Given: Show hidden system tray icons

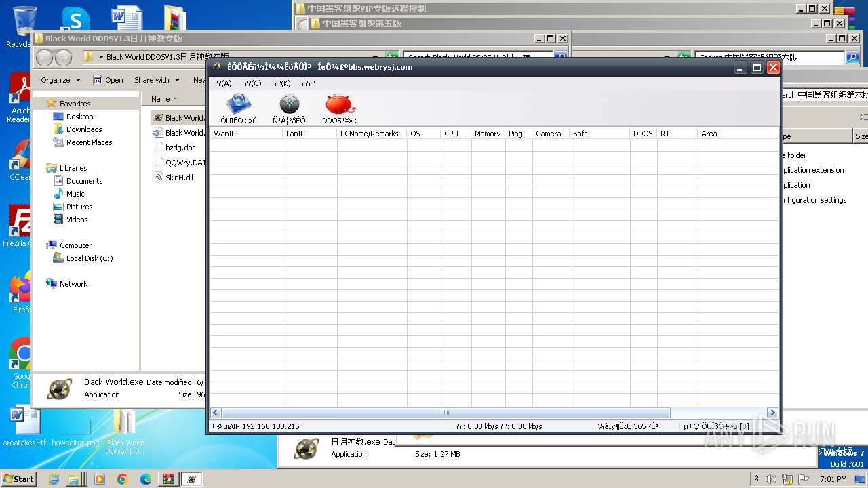Looking at the screenshot, I should pos(756,479).
